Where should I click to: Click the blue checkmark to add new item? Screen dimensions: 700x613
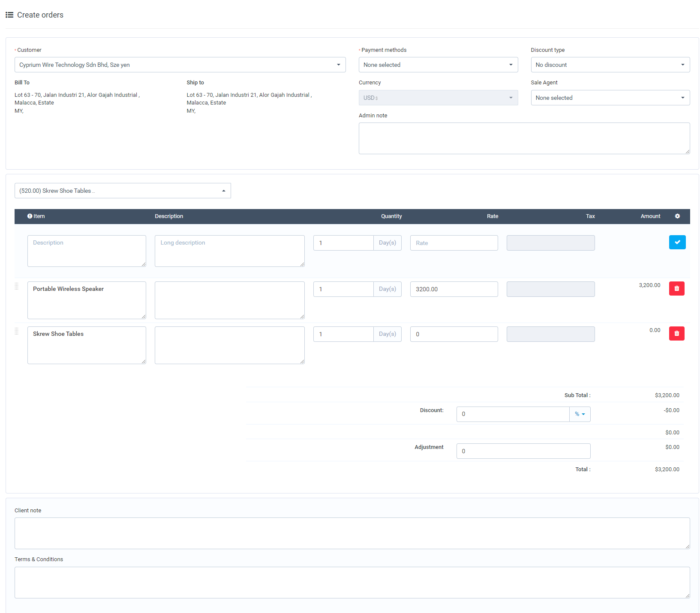click(x=677, y=242)
